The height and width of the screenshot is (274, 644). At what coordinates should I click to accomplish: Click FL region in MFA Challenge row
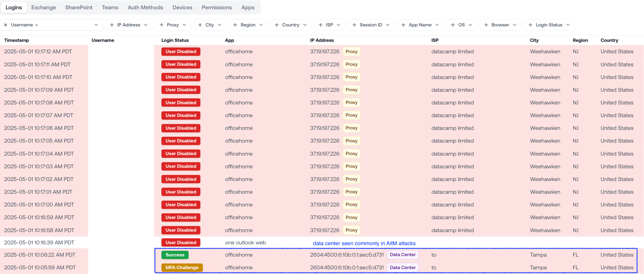[x=575, y=267]
